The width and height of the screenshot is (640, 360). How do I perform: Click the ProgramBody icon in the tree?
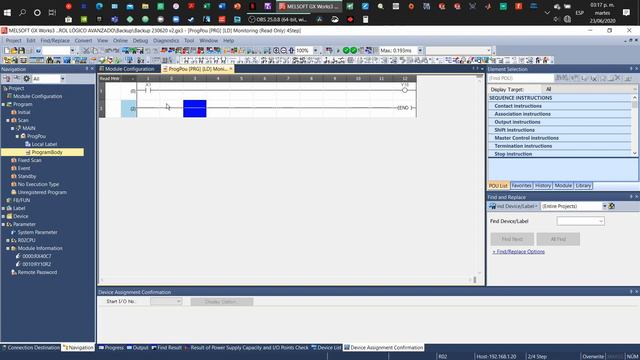[x=28, y=152]
